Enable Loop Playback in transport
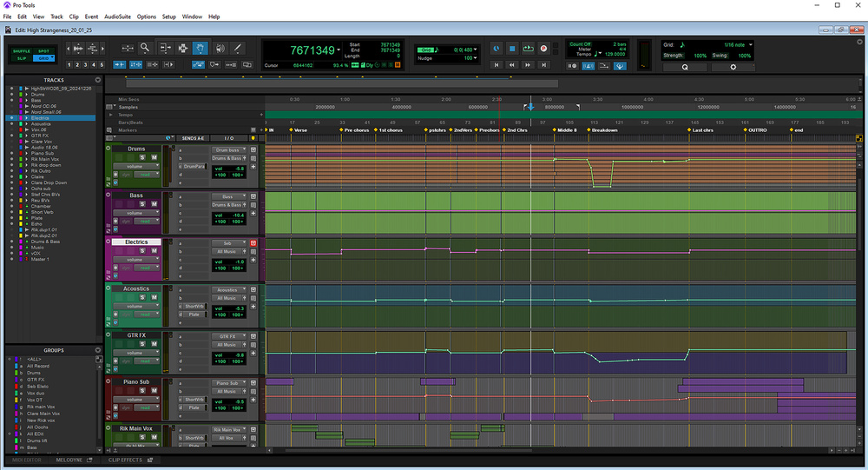The height and width of the screenshot is (470, 868). 528,49
